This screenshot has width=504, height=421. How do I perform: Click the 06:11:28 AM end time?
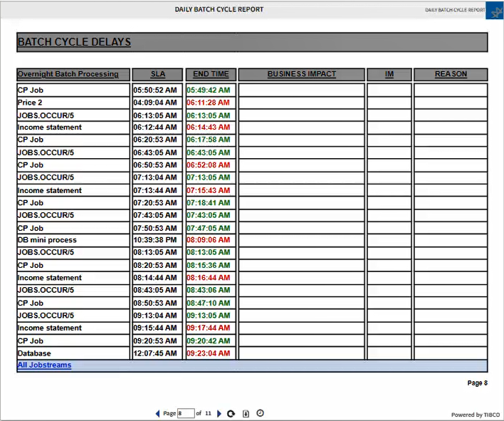point(209,103)
